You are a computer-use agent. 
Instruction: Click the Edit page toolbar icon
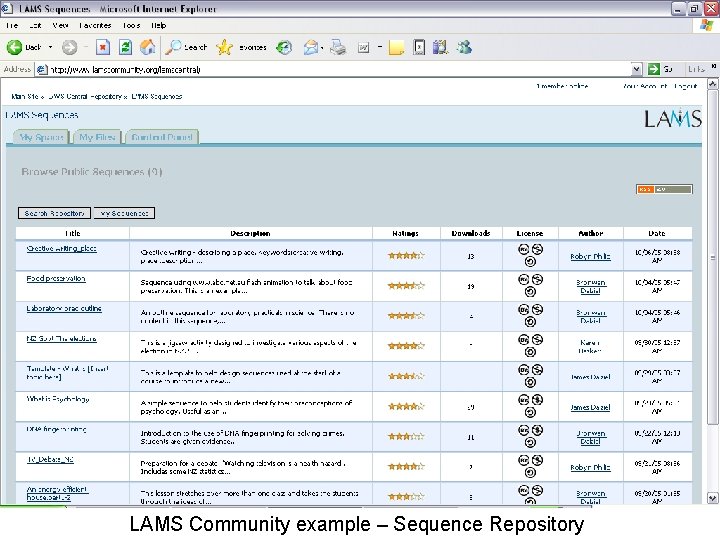(364, 47)
